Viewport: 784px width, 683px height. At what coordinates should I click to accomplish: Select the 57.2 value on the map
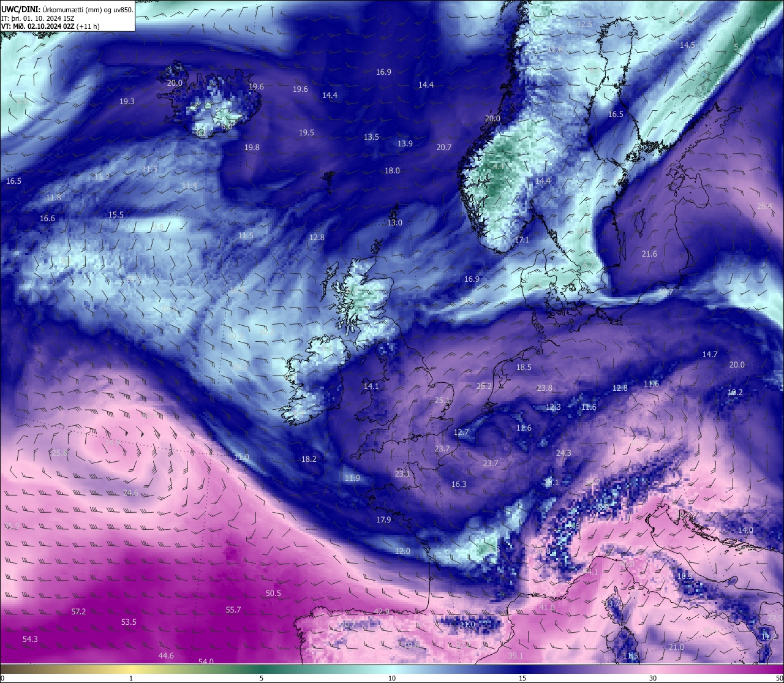[x=78, y=611]
